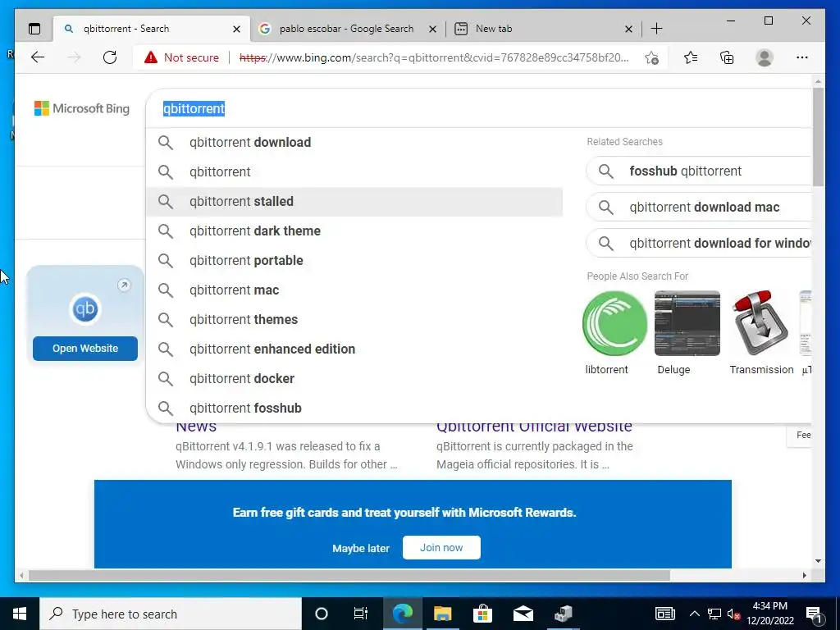Open File Explorer from taskbar
Viewport: 840px width, 630px height.
(442, 614)
